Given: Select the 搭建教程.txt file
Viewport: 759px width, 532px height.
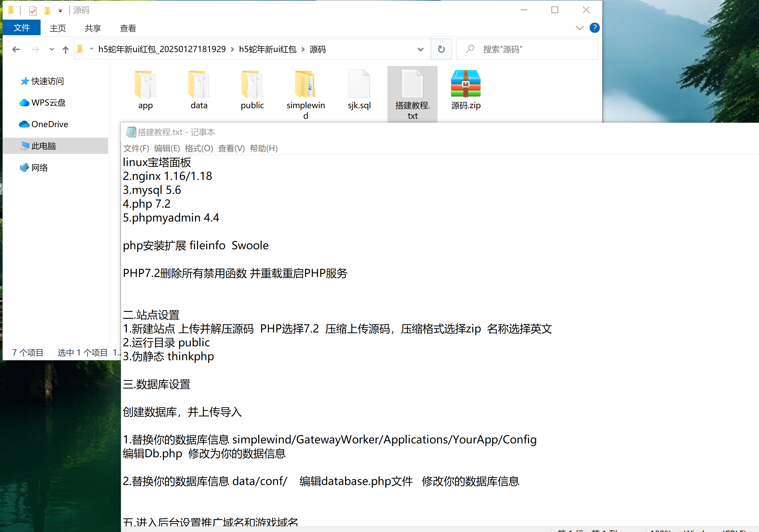Looking at the screenshot, I should click(412, 94).
